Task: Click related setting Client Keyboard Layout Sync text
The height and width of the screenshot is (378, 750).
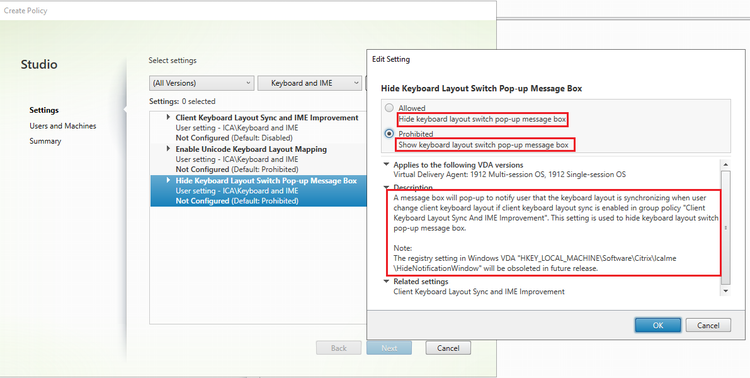Action: coord(479,291)
